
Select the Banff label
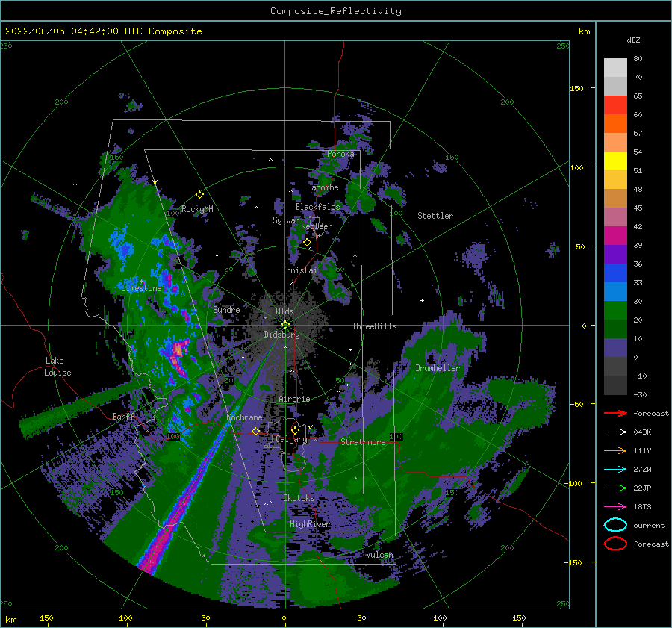pyautogui.click(x=123, y=417)
